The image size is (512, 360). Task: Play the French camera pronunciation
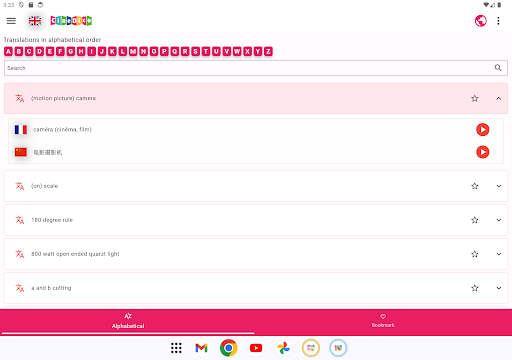click(482, 130)
